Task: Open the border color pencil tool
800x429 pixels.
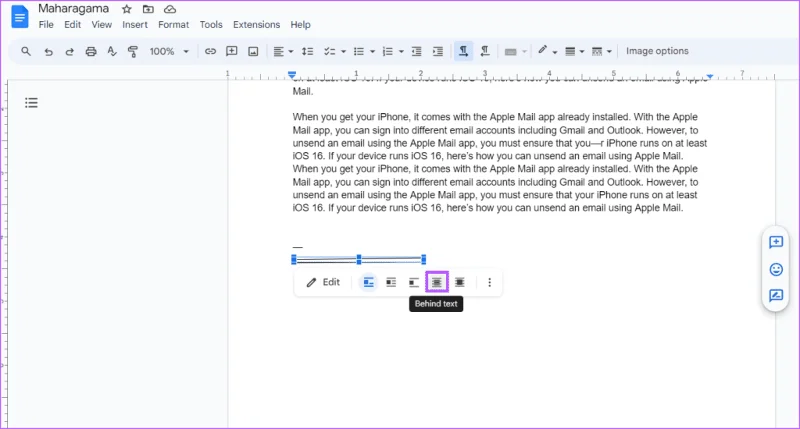Action: click(542, 51)
